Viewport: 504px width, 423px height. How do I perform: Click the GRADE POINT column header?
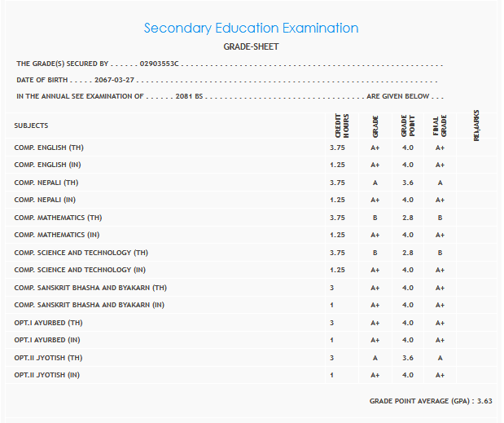click(x=407, y=127)
